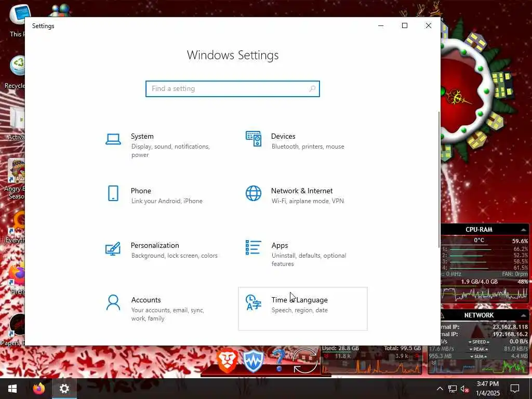
Task: Click the Windows Settings heading
Action: [233, 55]
